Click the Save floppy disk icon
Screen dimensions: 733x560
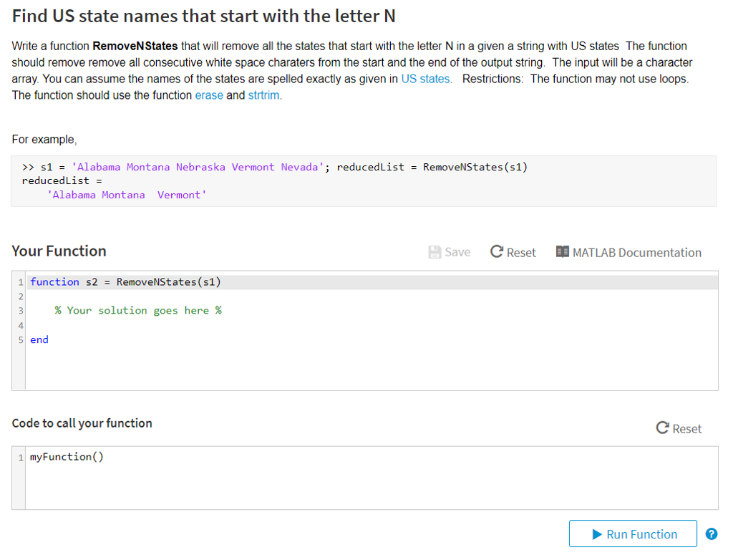click(435, 252)
